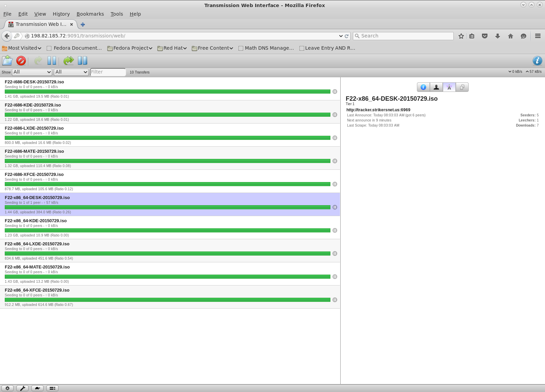
Task: Remove the selected torrent with the red icon
Action: coord(21,61)
